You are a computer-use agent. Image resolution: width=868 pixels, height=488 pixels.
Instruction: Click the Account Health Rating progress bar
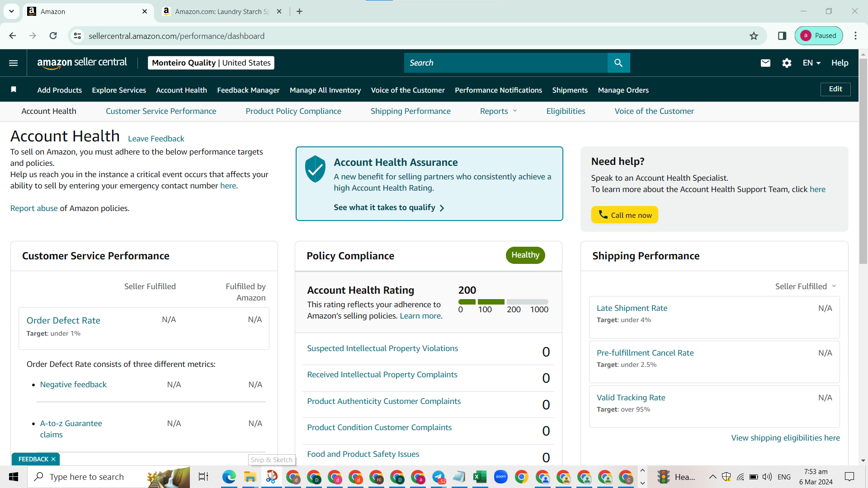pos(503,301)
